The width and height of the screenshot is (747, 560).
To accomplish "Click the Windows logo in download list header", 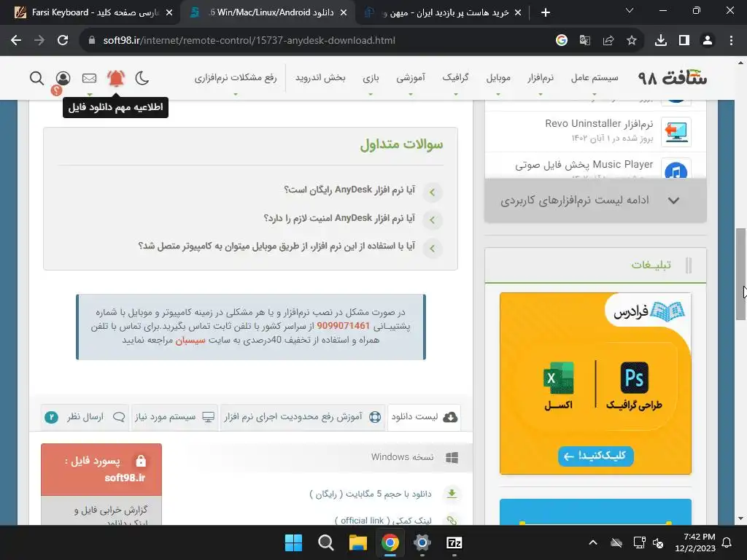I will click(452, 458).
